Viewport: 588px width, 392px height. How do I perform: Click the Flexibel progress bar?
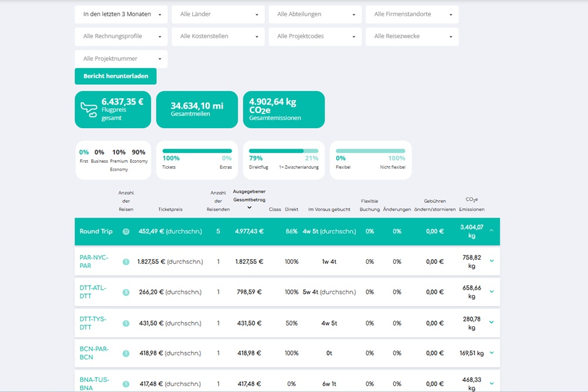coord(370,151)
